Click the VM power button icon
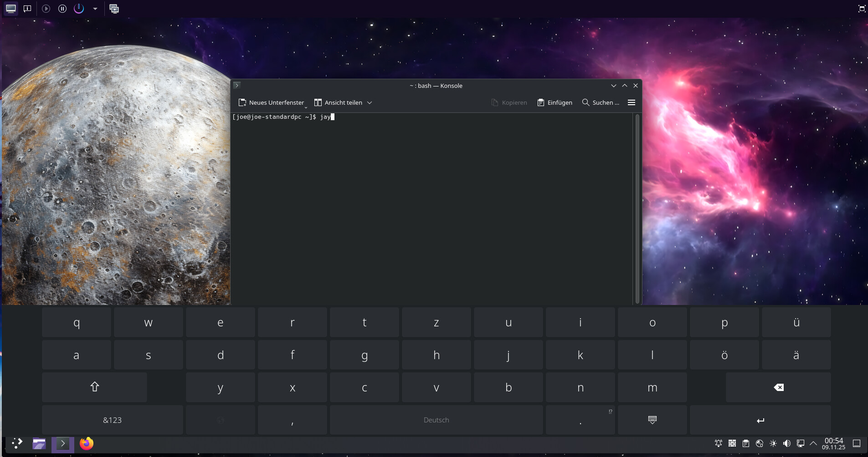This screenshot has height=457, width=868. (79, 9)
